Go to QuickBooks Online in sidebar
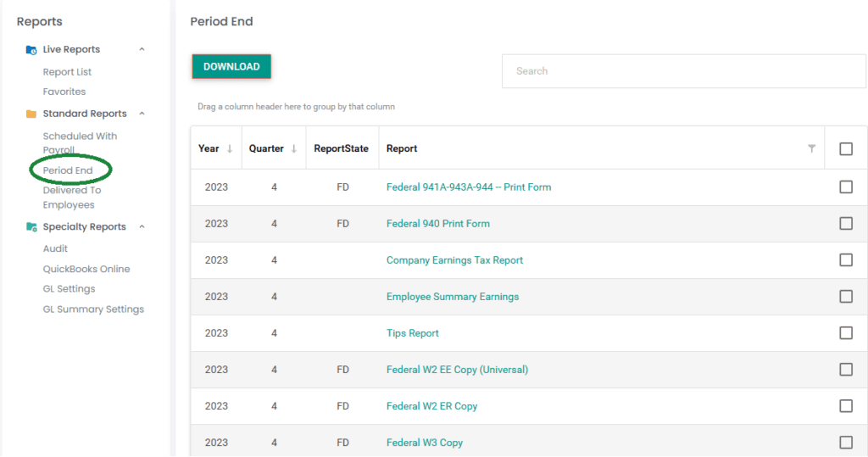868x457 pixels. (x=86, y=269)
